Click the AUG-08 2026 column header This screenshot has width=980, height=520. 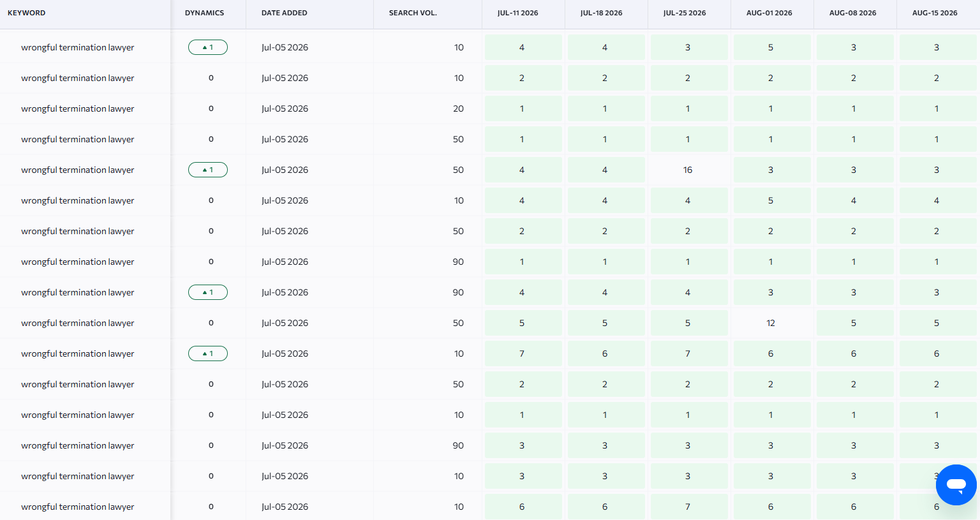[852, 13]
